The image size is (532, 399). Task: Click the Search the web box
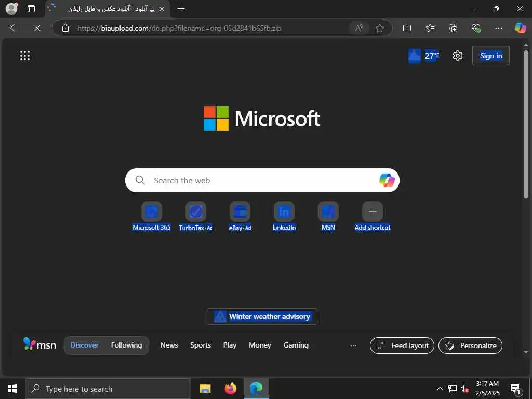point(262,180)
